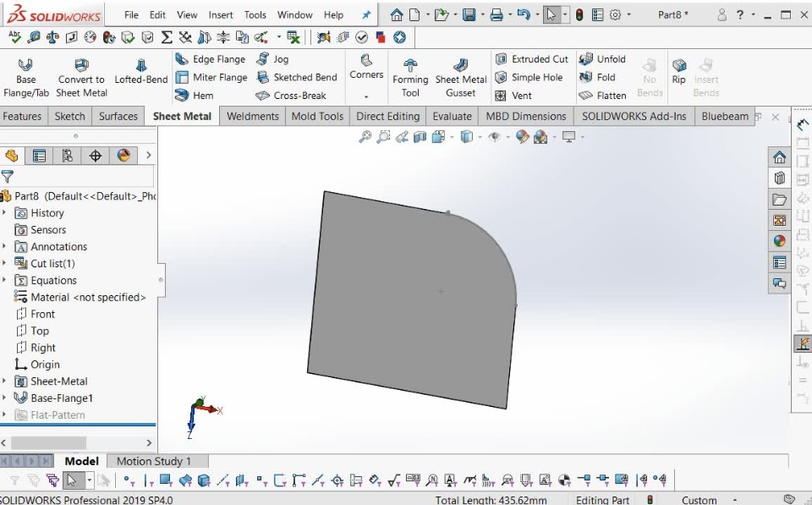Pin the menu bar with pushpin
This screenshot has height=505, width=812.
(x=366, y=15)
